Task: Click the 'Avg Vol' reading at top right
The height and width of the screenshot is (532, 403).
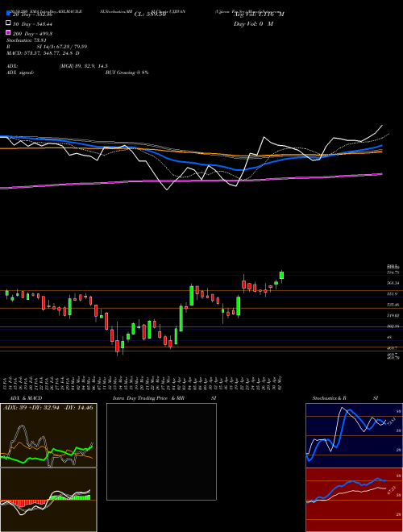Action: [259, 15]
